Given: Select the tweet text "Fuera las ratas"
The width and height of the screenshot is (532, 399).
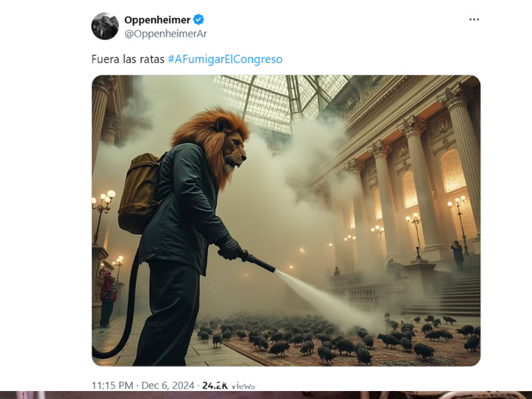Looking at the screenshot, I should [128, 59].
